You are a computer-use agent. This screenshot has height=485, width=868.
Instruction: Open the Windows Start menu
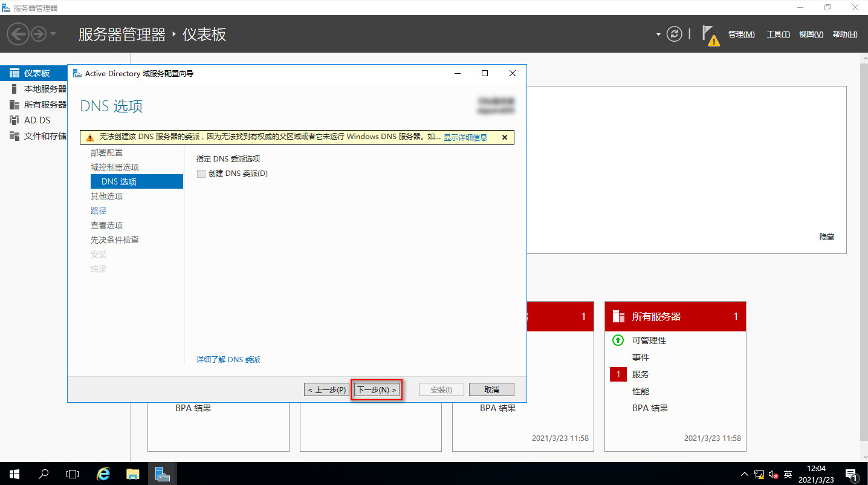(15, 474)
